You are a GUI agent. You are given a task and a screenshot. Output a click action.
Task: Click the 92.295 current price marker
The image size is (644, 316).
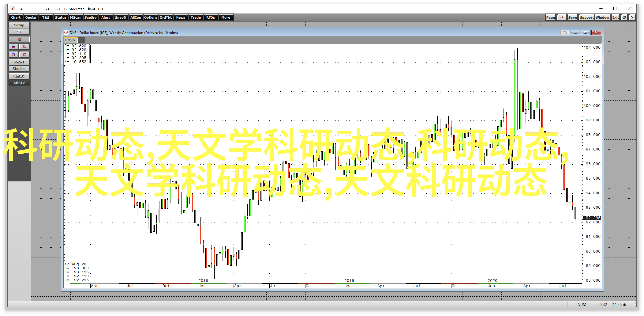coord(592,218)
